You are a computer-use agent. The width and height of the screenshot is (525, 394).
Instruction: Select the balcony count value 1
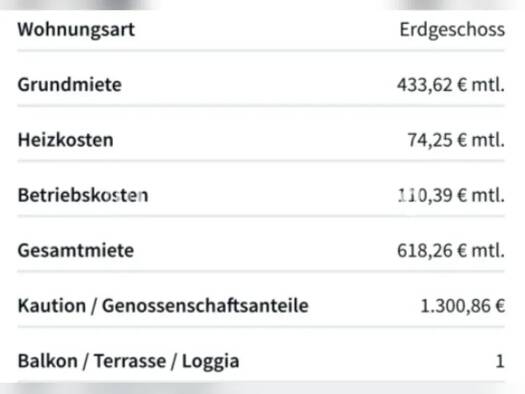pyautogui.click(x=500, y=362)
